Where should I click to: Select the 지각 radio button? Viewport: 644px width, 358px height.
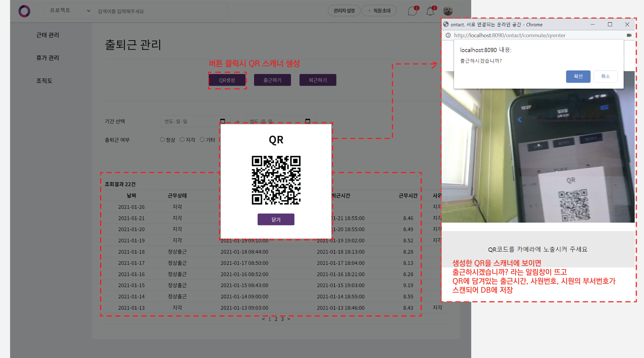(182, 140)
